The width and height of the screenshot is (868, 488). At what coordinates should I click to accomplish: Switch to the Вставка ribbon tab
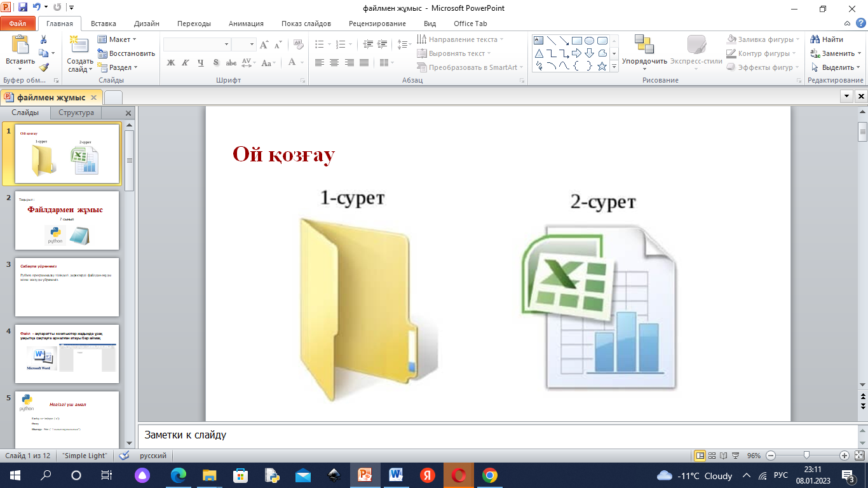103,24
